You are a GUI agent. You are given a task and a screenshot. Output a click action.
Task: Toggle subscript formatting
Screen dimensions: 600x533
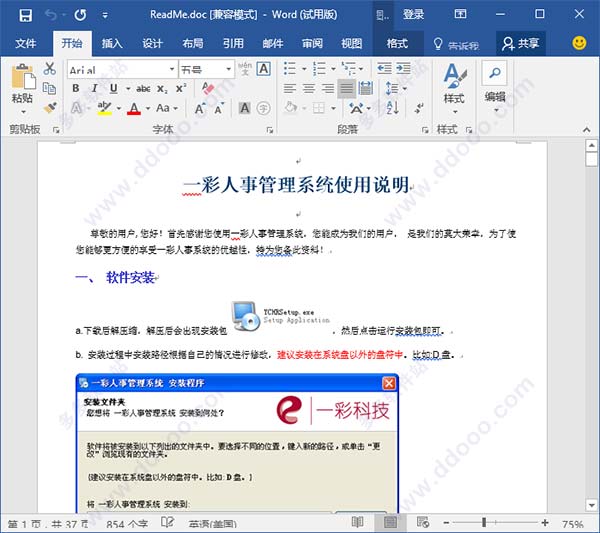point(162,89)
